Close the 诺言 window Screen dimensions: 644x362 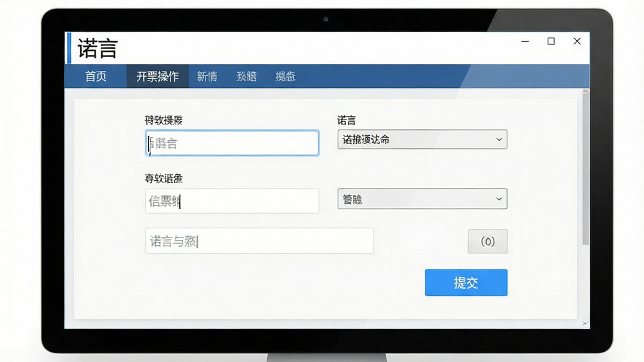[x=577, y=41]
